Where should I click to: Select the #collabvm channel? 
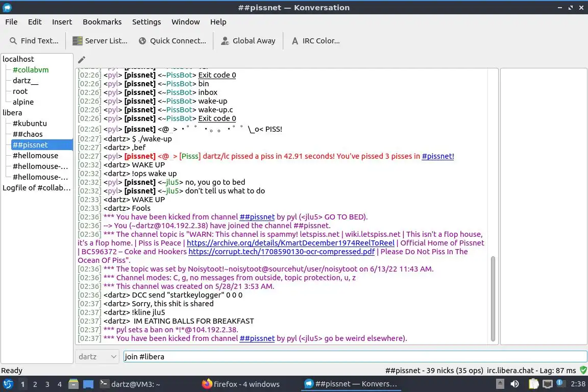31,70
